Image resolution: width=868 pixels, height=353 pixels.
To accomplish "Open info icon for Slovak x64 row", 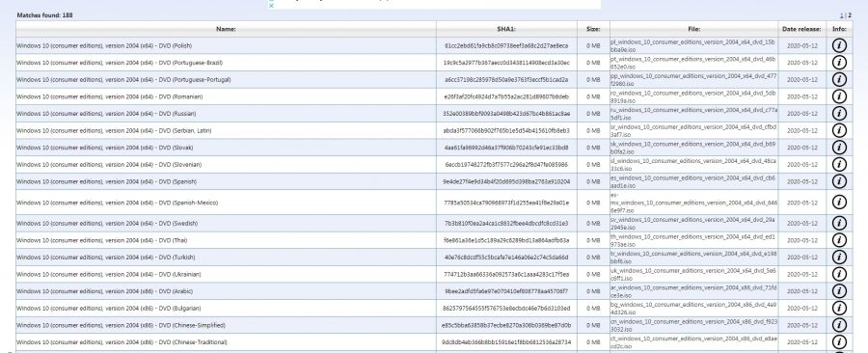I will pyautogui.click(x=839, y=148).
